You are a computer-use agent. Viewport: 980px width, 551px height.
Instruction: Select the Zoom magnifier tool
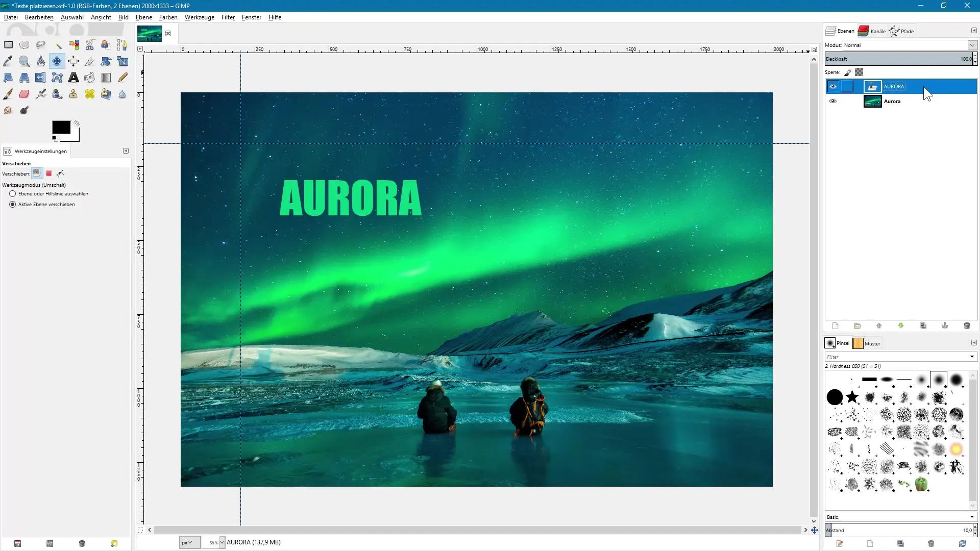[x=24, y=61]
